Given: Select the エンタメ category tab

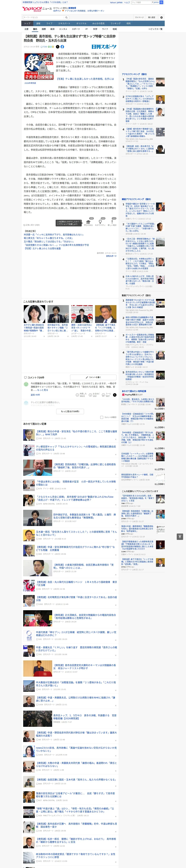Looking at the screenshot, I should pos(63,29).
